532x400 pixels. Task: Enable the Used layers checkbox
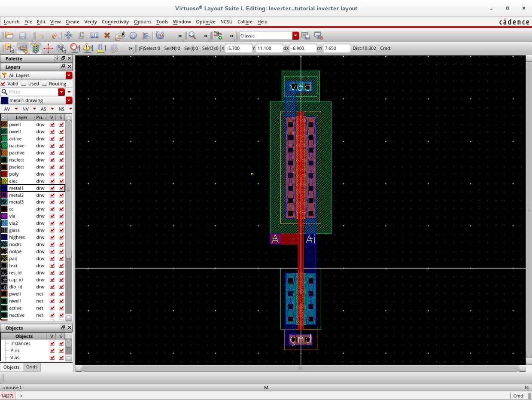point(24,84)
